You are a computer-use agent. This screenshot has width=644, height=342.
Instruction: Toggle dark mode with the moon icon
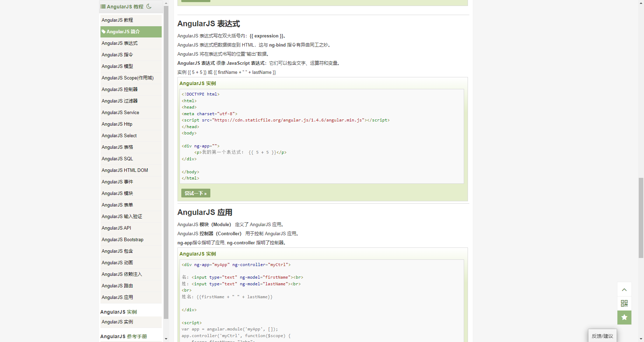[148, 6]
